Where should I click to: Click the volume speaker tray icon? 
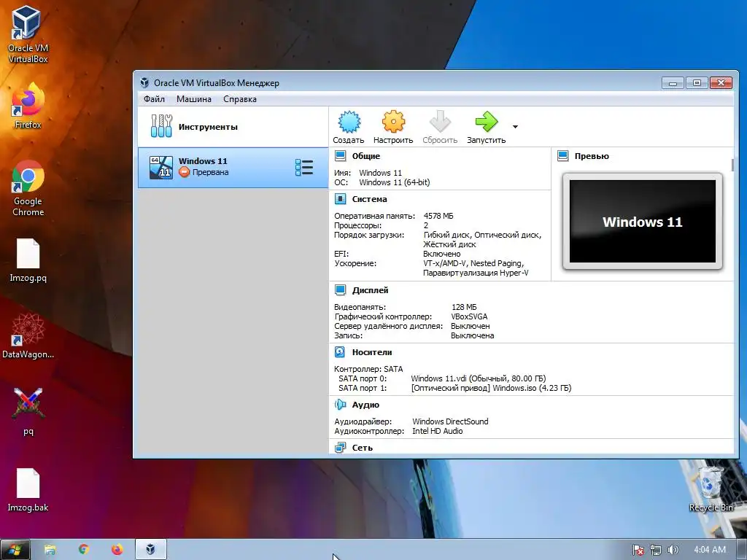[x=673, y=550]
